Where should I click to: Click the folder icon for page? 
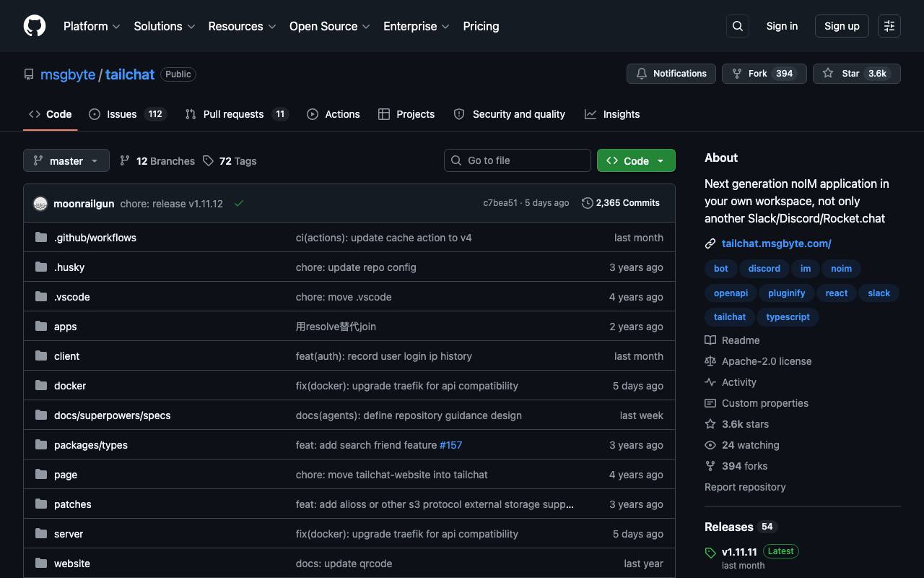pyautogui.click(x=41, y=474)
